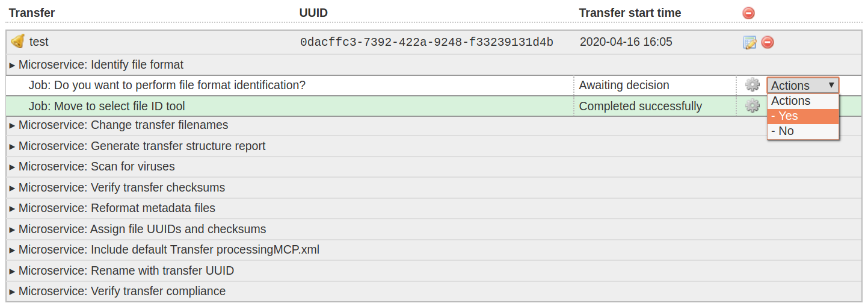The image size is (868, 306).
Task: Pick the Actions placeholder option in list
Action: 802,101
